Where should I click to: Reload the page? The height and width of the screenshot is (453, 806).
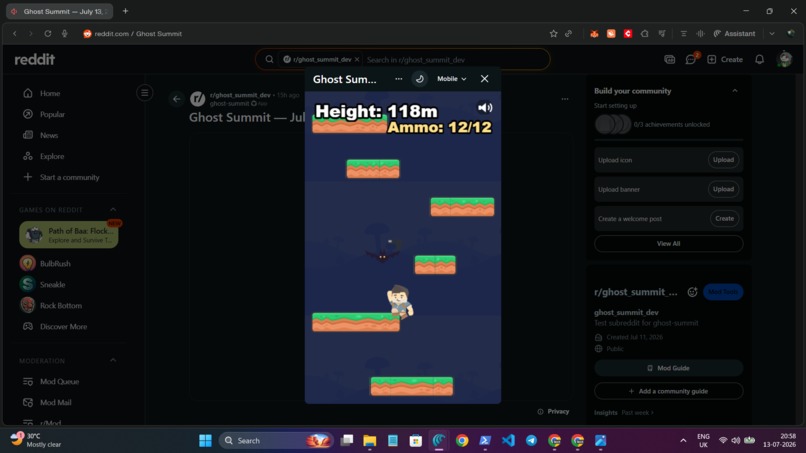tap(47, 33)
